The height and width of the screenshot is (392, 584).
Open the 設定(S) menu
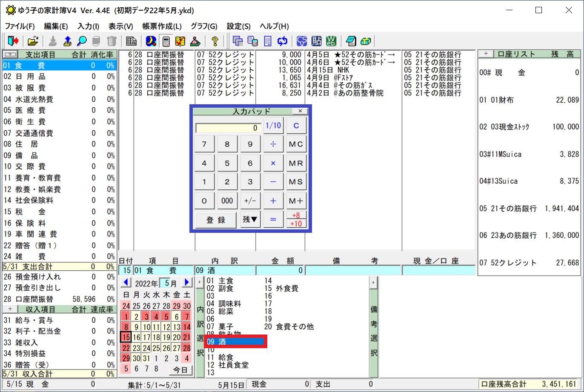coord(239,26)
